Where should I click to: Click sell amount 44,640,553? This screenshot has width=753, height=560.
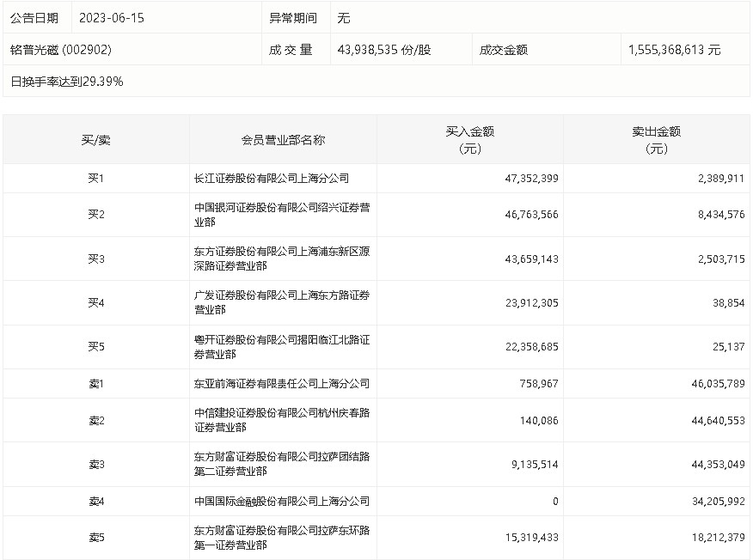[x=718, y=421]
